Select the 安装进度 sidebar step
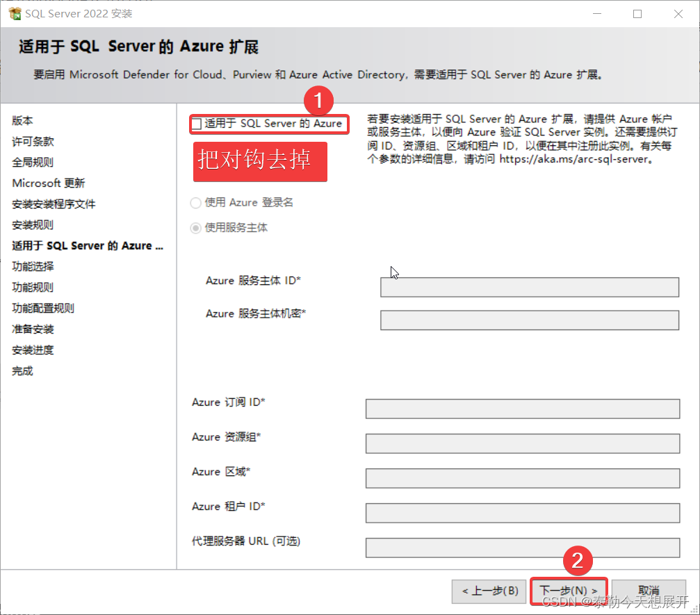700x615 pixels. click(33, 350)
